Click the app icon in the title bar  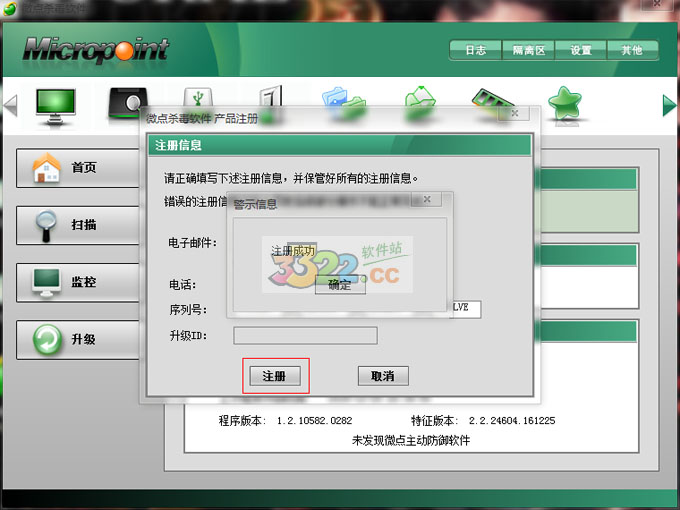(x=10, y=8)
